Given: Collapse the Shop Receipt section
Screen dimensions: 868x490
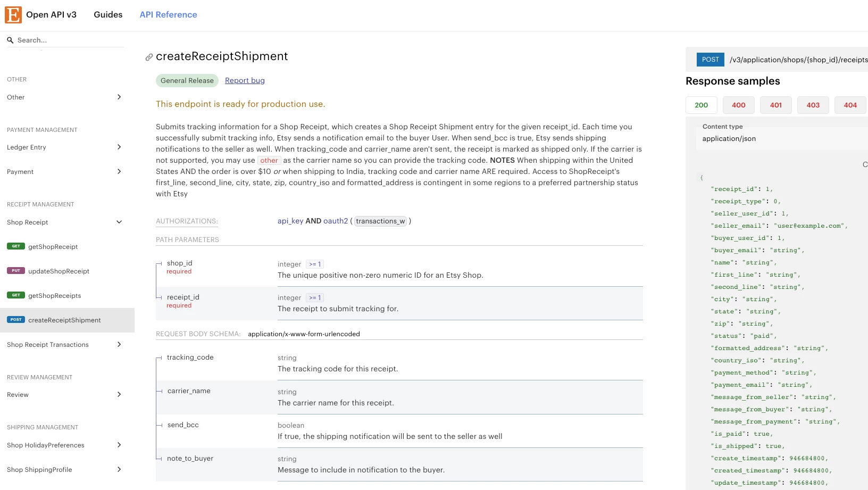Looking at the screenshot, I should [x=119, y=222].
